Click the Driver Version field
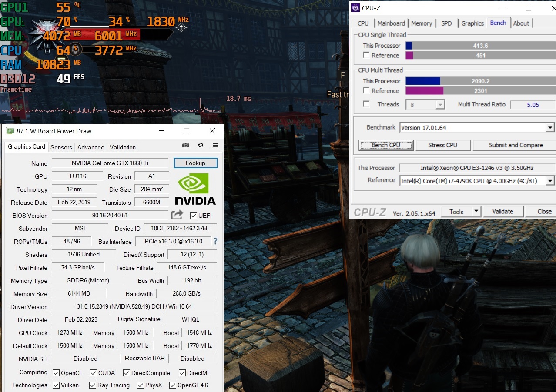 tap(134, 306)
